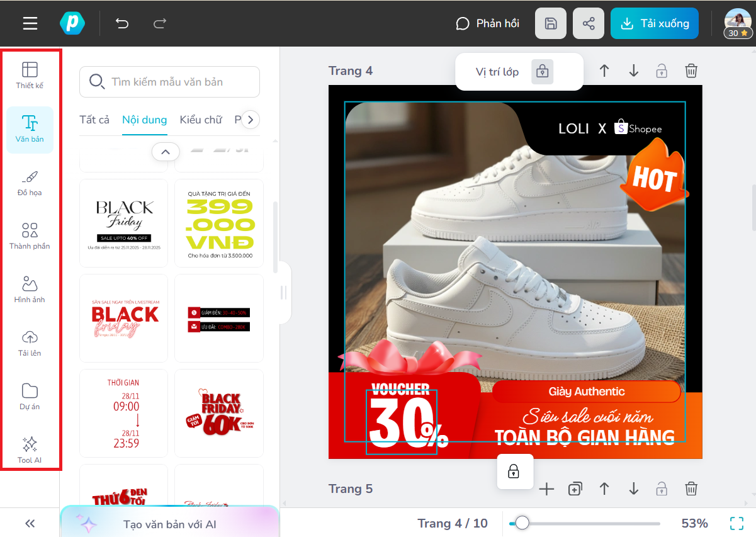Screen dimensions: 756x537
Task: Click Tạo văn bản với AI button
Action: point(169,524)
